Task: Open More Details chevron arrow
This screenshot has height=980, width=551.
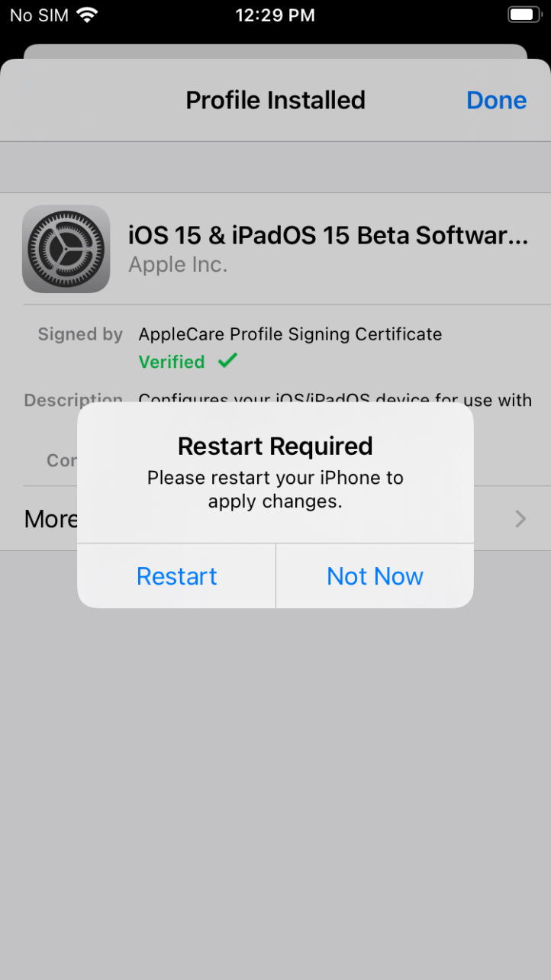Action: (x=520, y=519)
